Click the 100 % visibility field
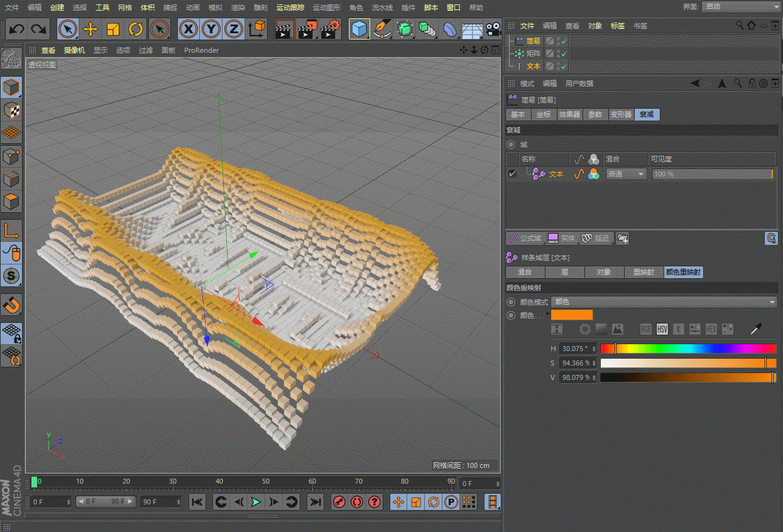 (712, 174)
